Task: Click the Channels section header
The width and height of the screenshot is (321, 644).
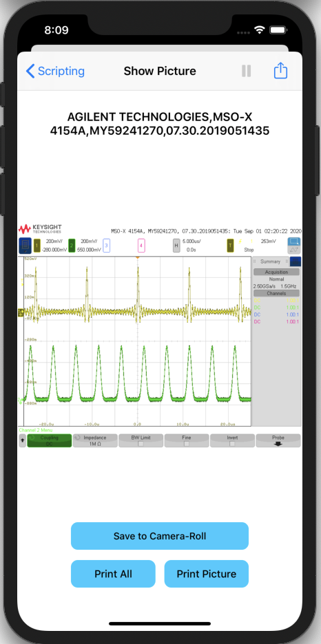Action: coord(276,293)
